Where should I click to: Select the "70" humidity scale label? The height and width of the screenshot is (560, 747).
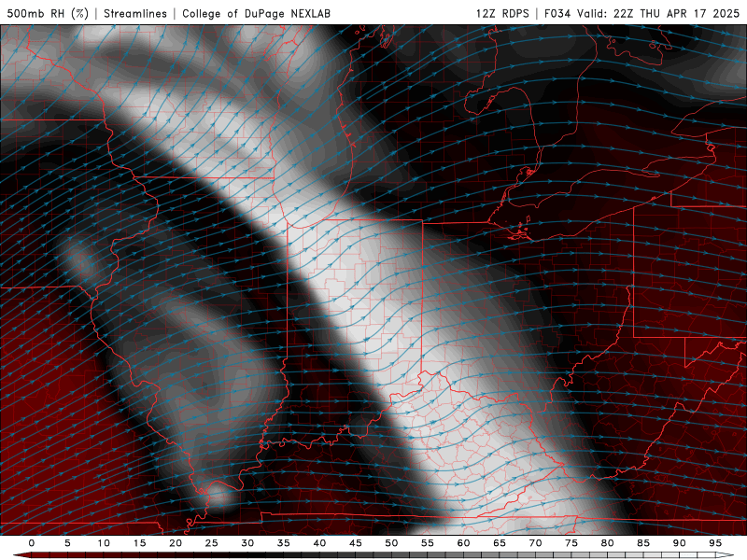pyautogui.click(x=535, y=543)
